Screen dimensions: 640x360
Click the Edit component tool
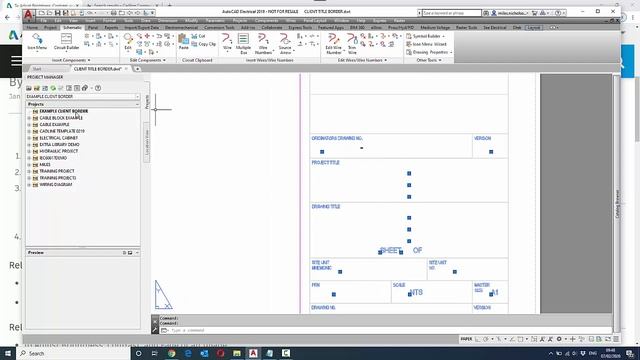point(128,42)
